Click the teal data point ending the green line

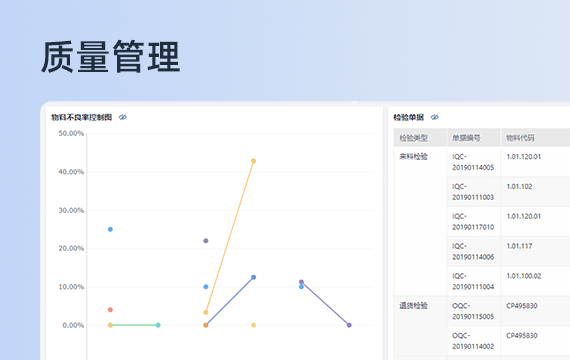coord(158,325)
